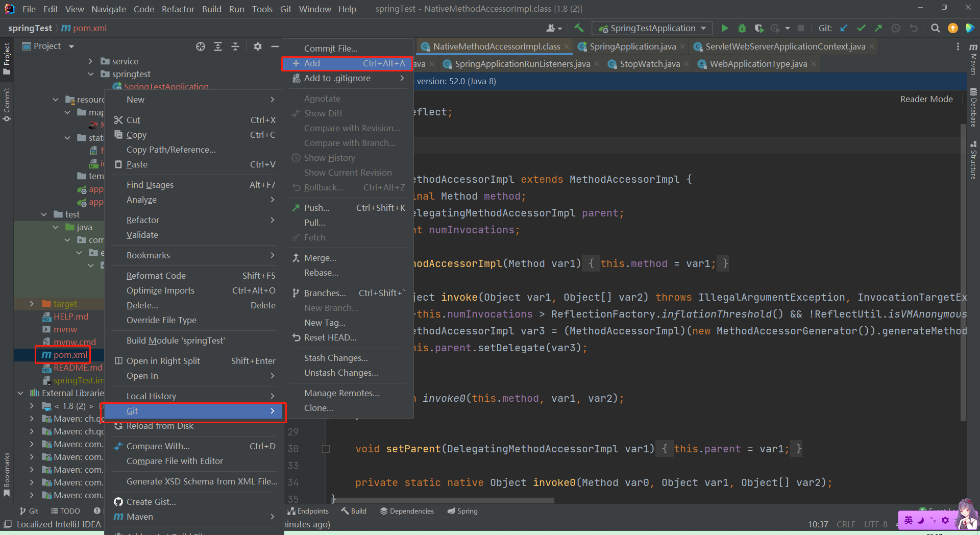Viewport: 980px width, 535px height.
Task: Switch to SpringApplication.java tab
Action: click(x=632, y=46)
